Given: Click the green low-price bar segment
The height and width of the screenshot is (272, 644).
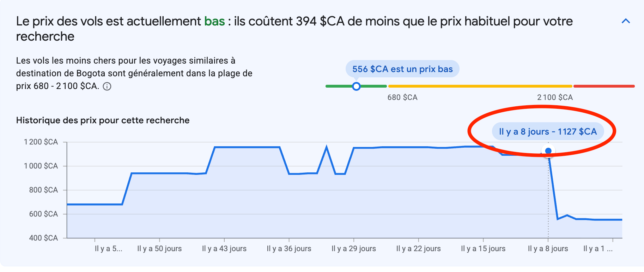Looking at the screenshot, I should coord(339,86).
